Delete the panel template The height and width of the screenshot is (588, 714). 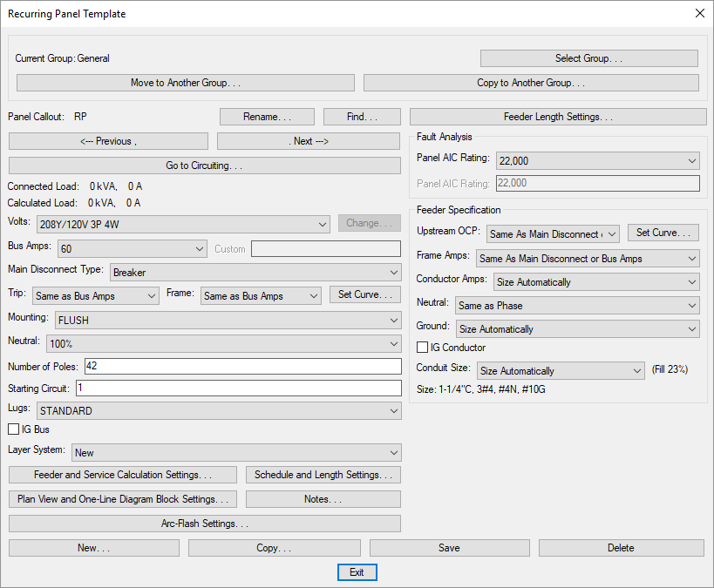tap(621, 548)
